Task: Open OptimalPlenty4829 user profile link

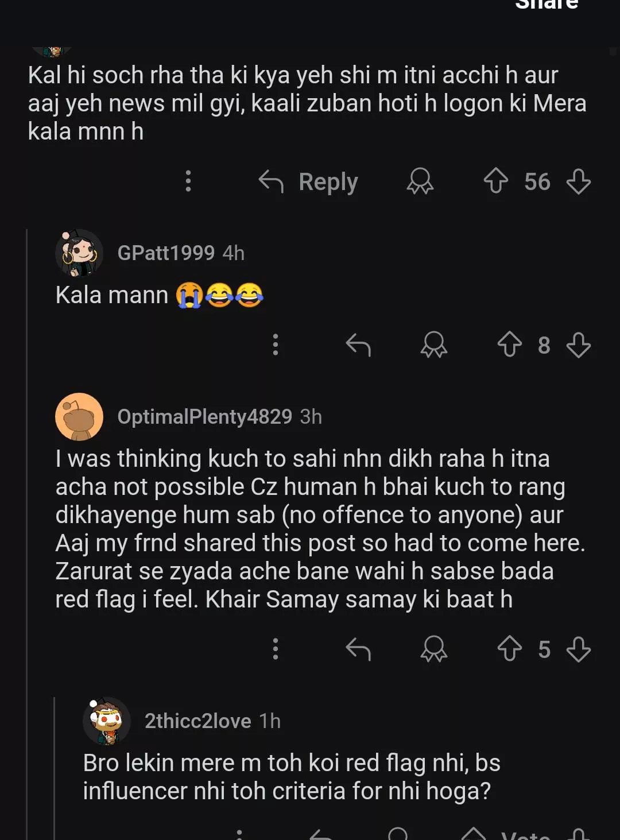Action: (204, 417)
